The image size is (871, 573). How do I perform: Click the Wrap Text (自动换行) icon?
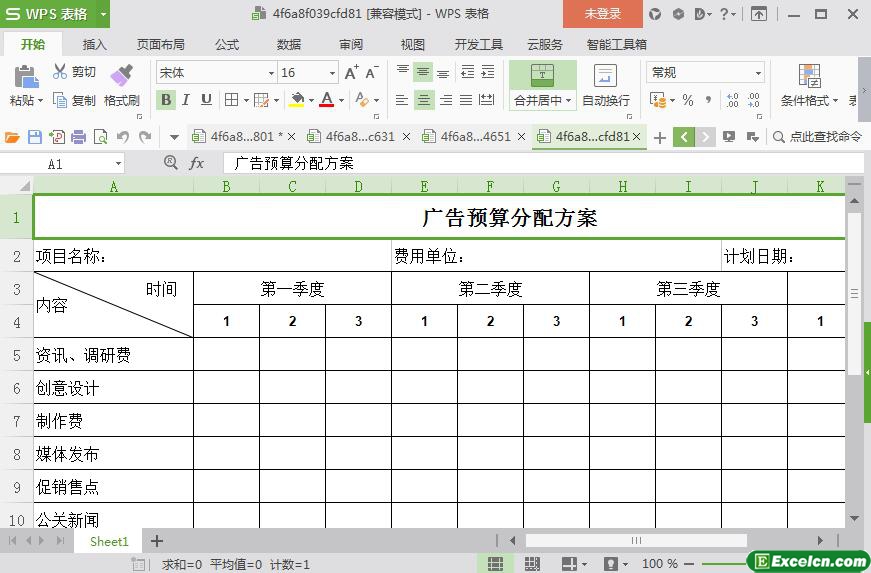pyautogui.click(x=605, y=76)
